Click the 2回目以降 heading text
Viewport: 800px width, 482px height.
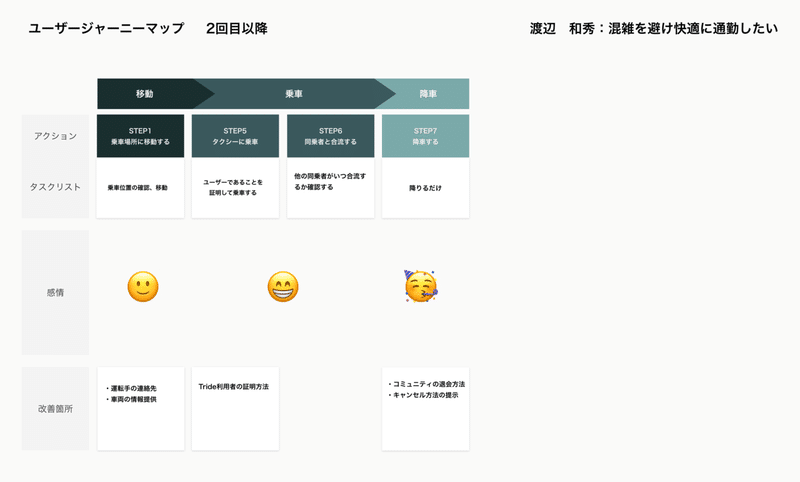pyautogui.click(x=237, y=29)
